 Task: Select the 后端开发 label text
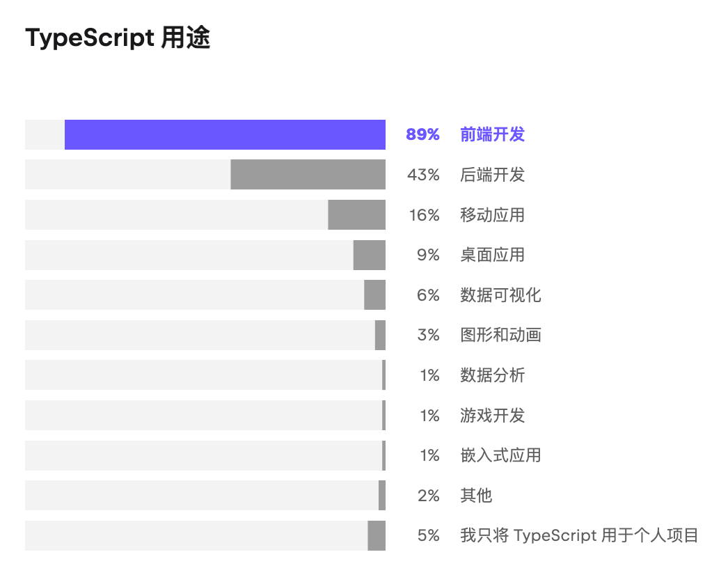pos(492,175)
